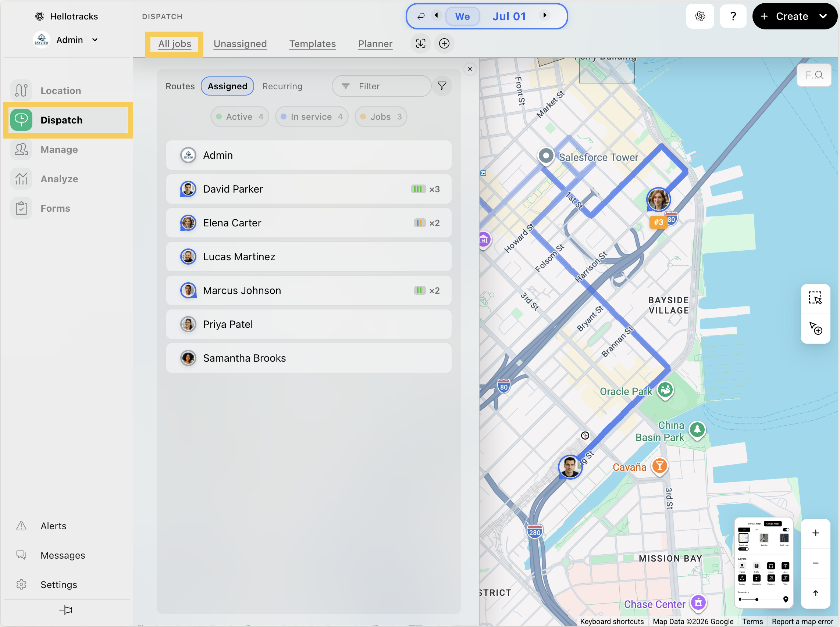Switch to the All jobs tab
This screenshot has height=627, width=840.
(175, 44)
